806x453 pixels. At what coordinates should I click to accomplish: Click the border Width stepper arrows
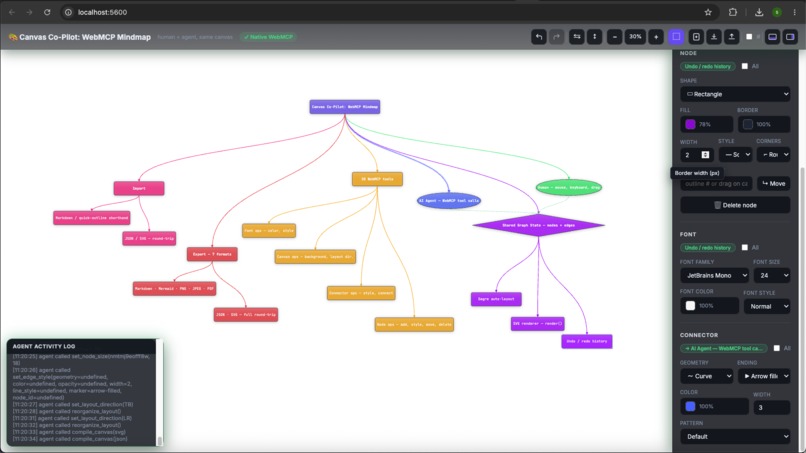click(705, 155)
